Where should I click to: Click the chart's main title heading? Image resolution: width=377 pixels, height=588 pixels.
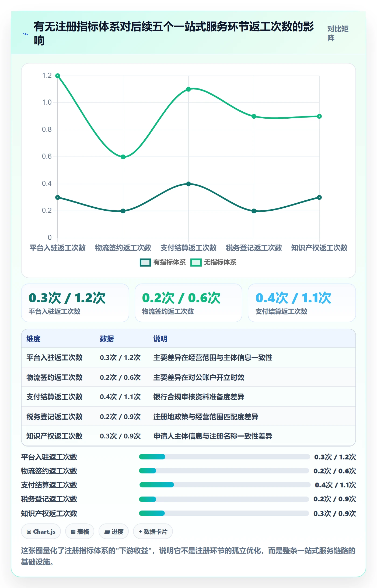(174, 34)
